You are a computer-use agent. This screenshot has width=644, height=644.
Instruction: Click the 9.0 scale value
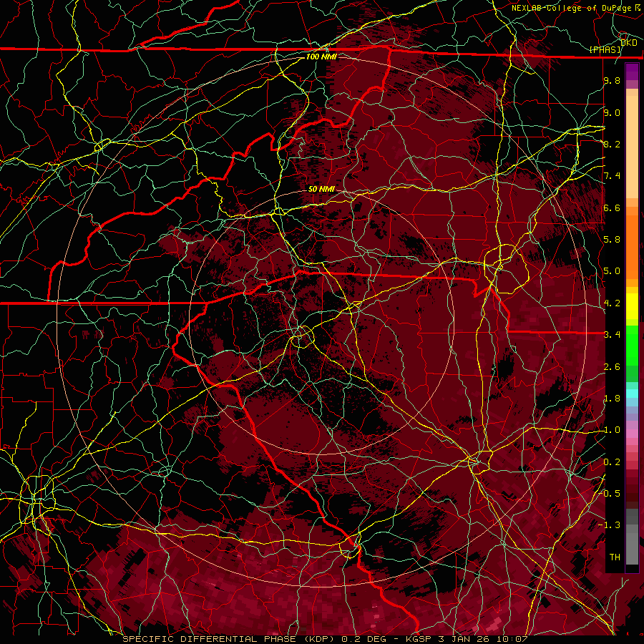pyautogui.click(x=612, y=112)
